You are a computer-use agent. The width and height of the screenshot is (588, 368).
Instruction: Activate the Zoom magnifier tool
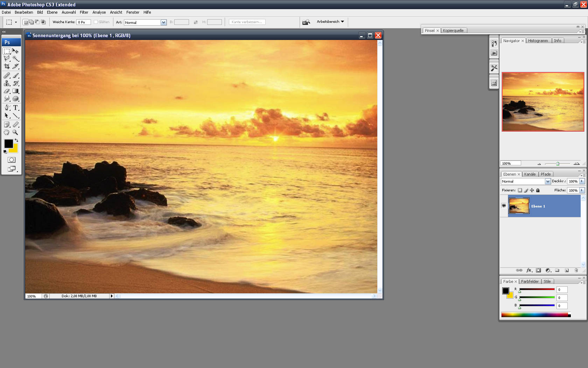pyautogui.click(x=15, y=132)
